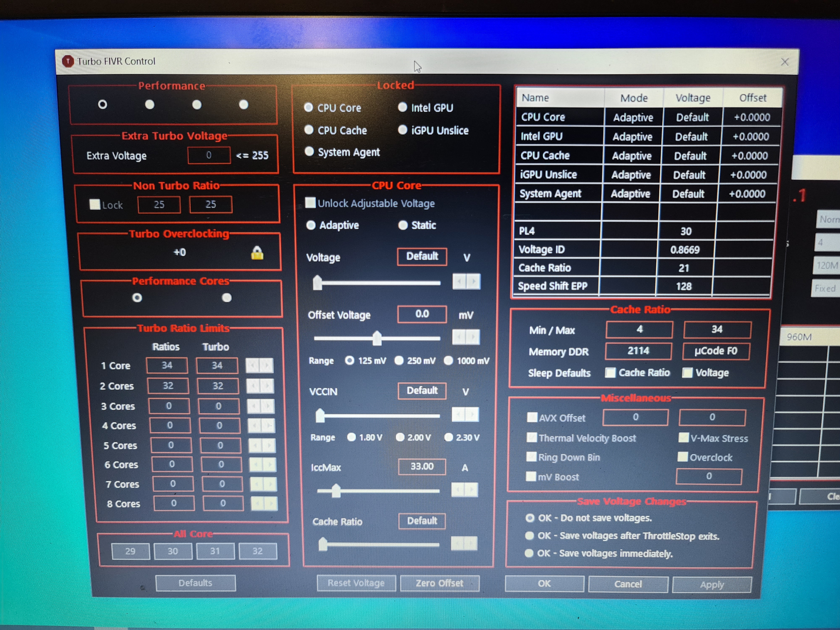The width and height of the screenshot is (840, 630).
Task: Click the VCCIN slider handle
Action: point(320,415)
